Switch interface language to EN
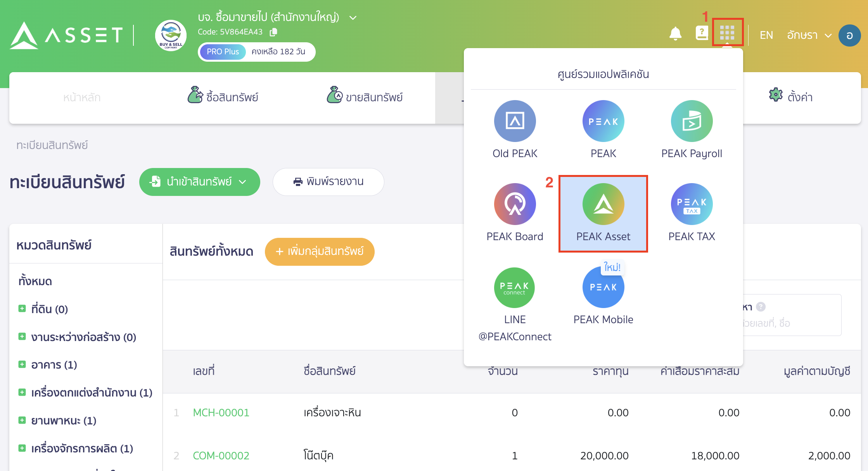The height and width of the screenshot is (471, 868). pos(766,35)
